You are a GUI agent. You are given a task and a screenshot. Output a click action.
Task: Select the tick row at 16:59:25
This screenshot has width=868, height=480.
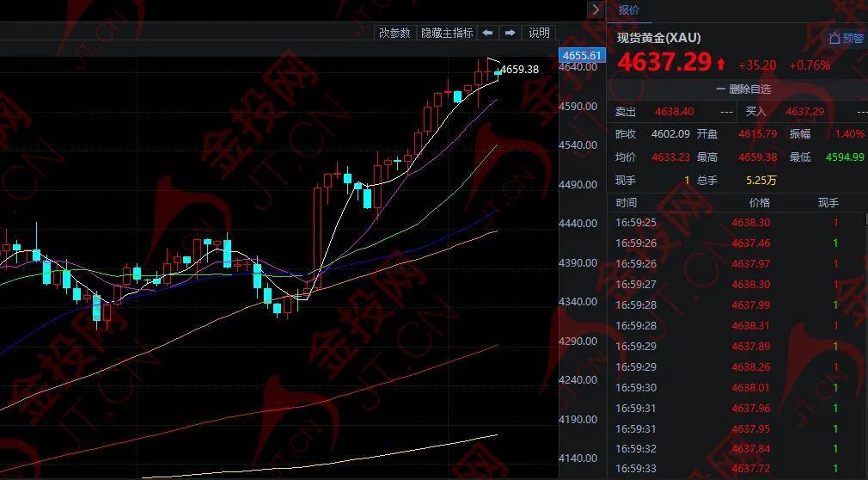(x=737, y=223)
